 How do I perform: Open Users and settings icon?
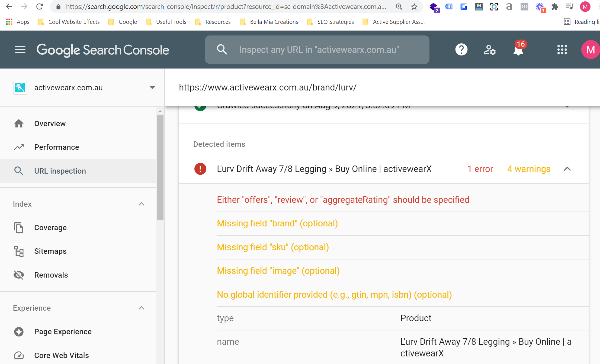pyautogui.click(x=490, y=50)
